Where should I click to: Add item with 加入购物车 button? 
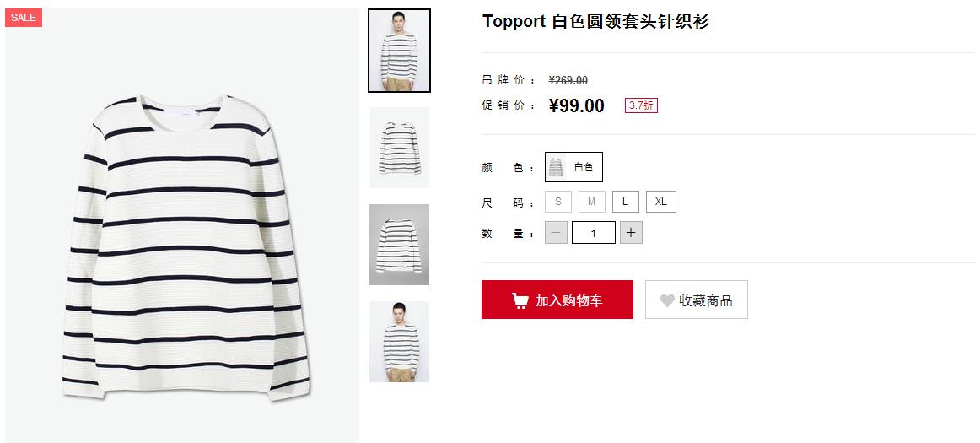coord(557,300)
